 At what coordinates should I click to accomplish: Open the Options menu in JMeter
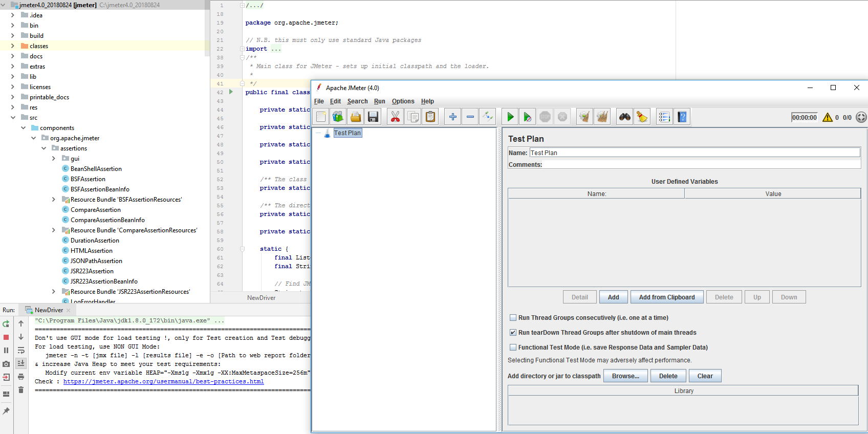[403, 101]
